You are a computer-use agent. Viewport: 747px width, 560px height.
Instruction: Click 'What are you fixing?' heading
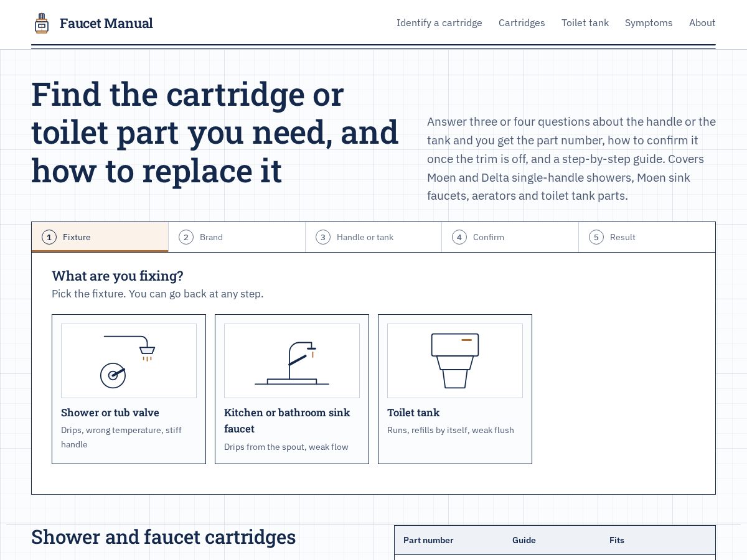(118, 276)
